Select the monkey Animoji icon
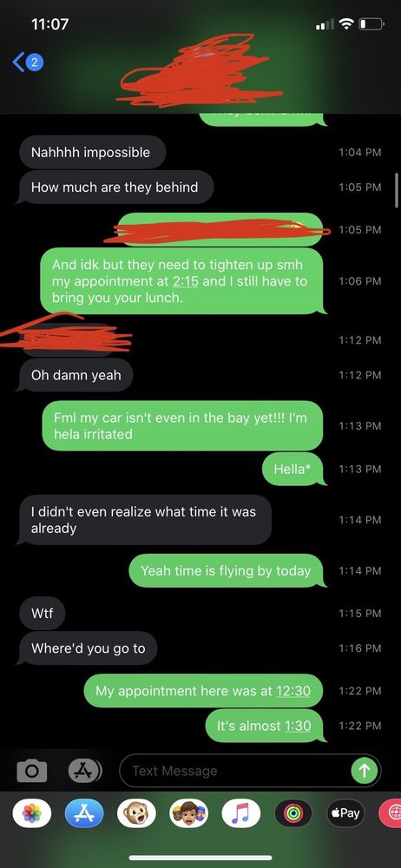This screenshot has width=401, height=868. click(x=137, y=813)
